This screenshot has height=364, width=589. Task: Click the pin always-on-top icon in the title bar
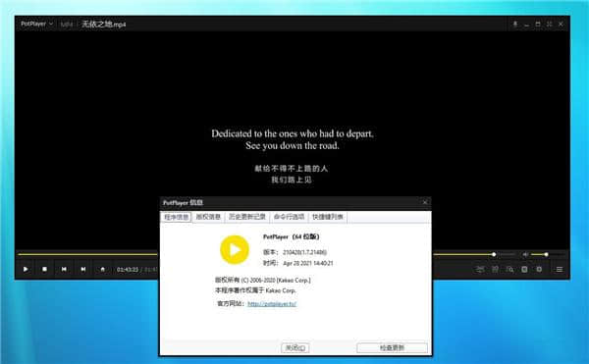pyautogui.click(x=515, y=24)
